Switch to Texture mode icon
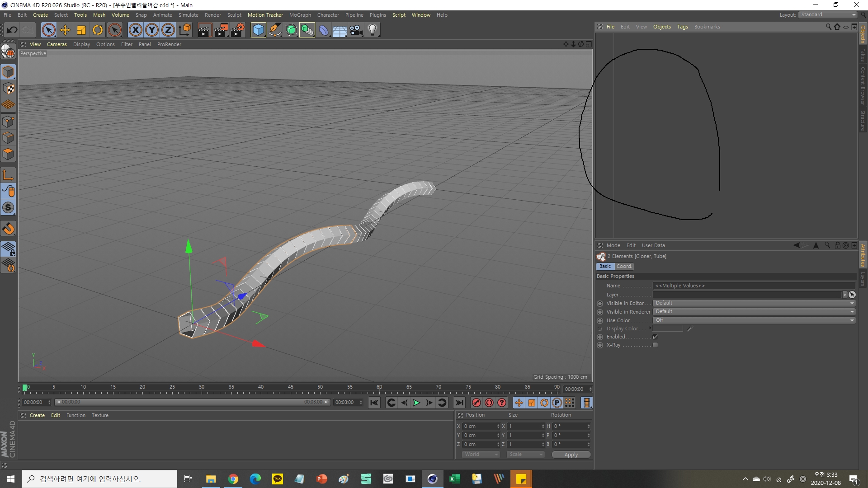 [x=8, y=89]
